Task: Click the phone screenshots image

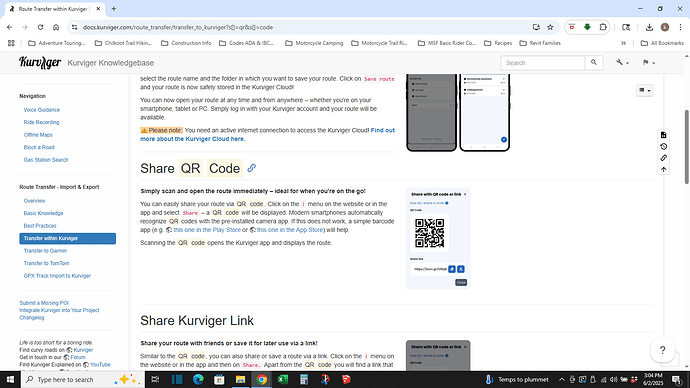Action: click(x=458, y=113)
